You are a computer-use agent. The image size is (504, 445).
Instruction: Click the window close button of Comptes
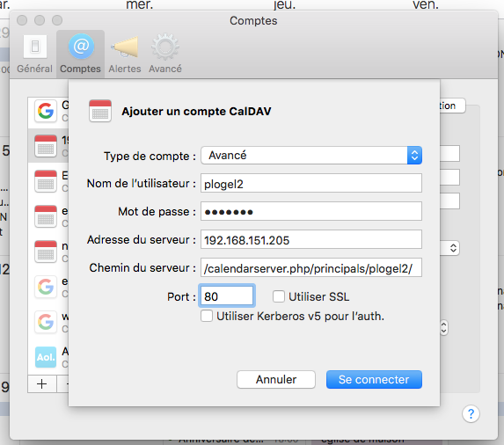coord(22,20)
